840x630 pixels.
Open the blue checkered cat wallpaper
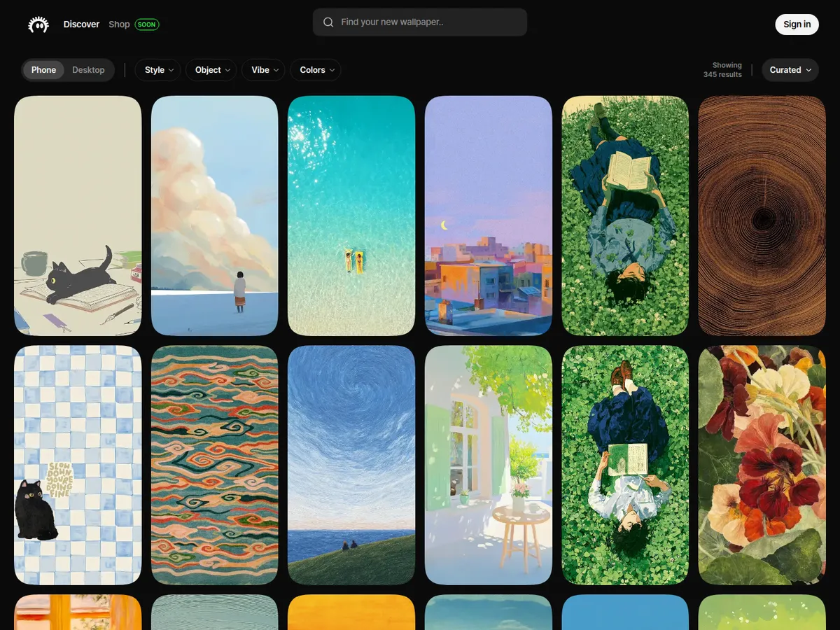(x=78, y=465)
